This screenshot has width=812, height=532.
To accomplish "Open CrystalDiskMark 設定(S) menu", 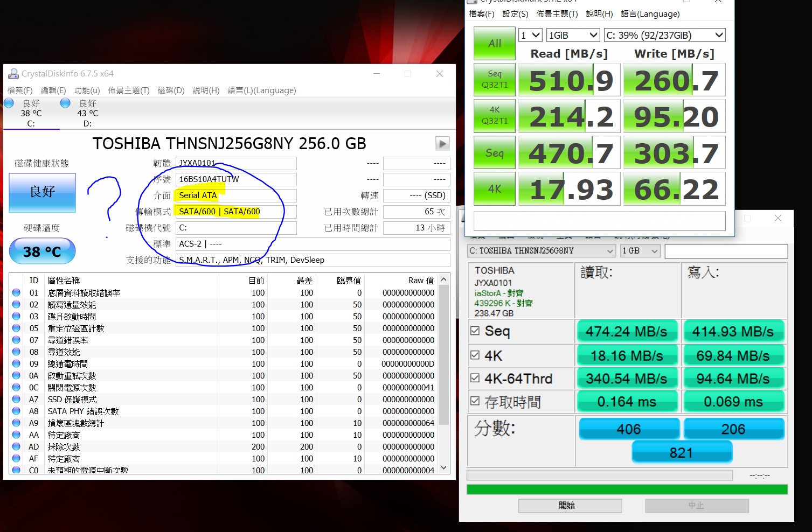I will 515,14.
